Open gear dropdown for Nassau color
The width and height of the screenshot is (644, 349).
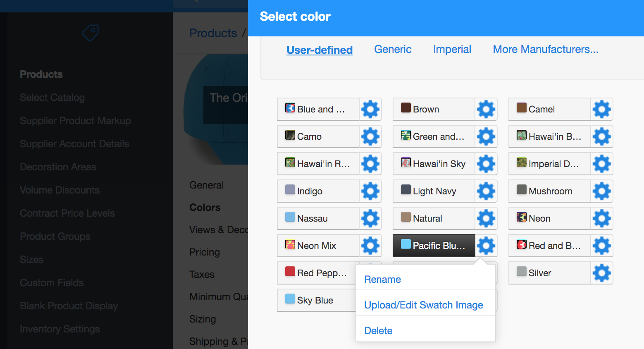[x=370, y=218]
